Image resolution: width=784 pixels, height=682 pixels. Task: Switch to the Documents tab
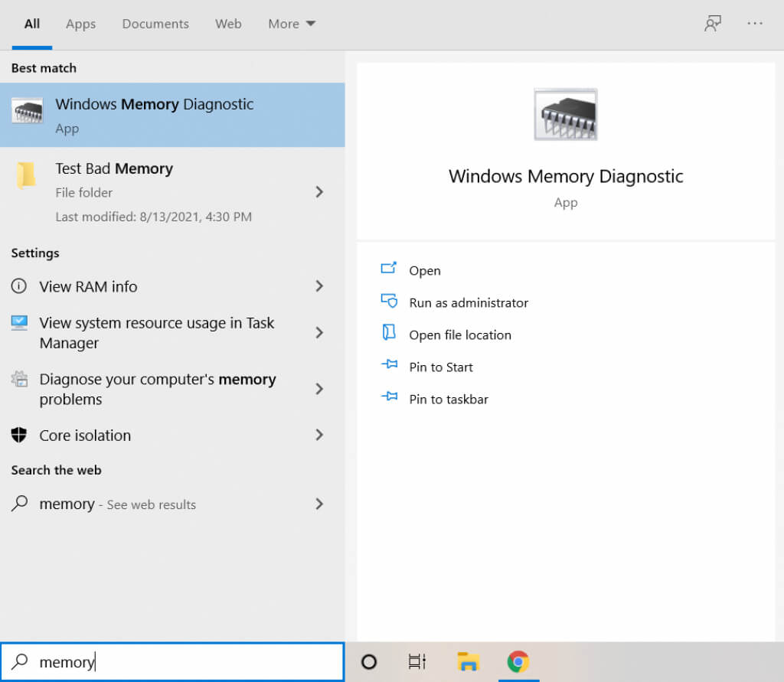point(155,24)
